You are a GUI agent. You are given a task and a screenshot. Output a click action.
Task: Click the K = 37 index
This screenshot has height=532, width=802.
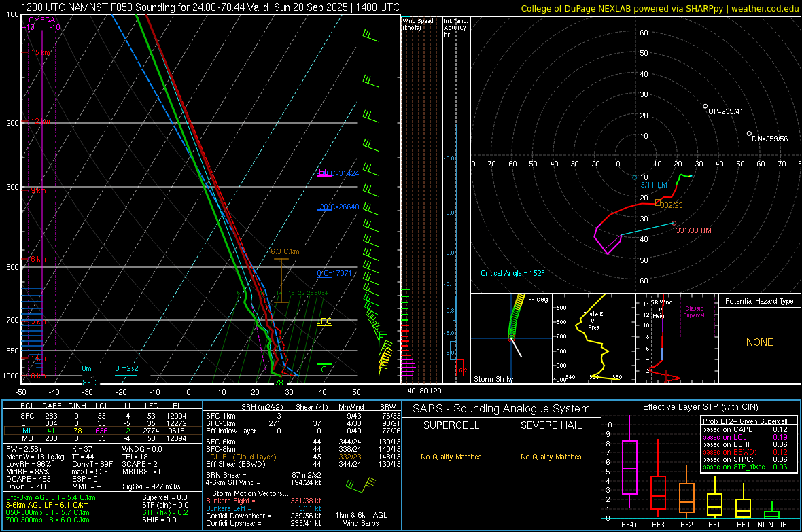click(82, 449)
